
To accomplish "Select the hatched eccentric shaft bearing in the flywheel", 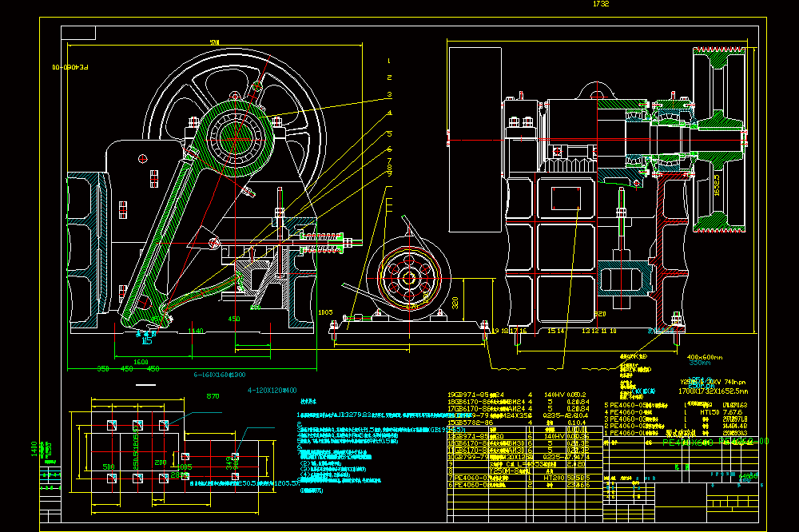I will pyautogui.click(x=236, y=137).
